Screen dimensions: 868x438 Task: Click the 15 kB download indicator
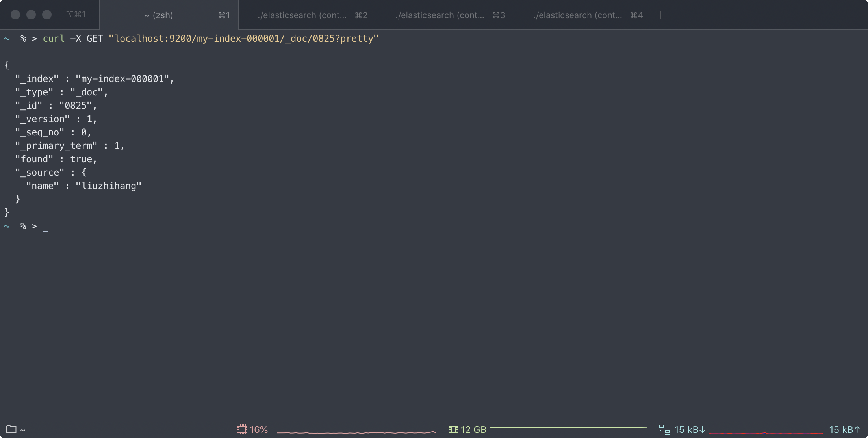pyautogui.click(x=690, y=429)
